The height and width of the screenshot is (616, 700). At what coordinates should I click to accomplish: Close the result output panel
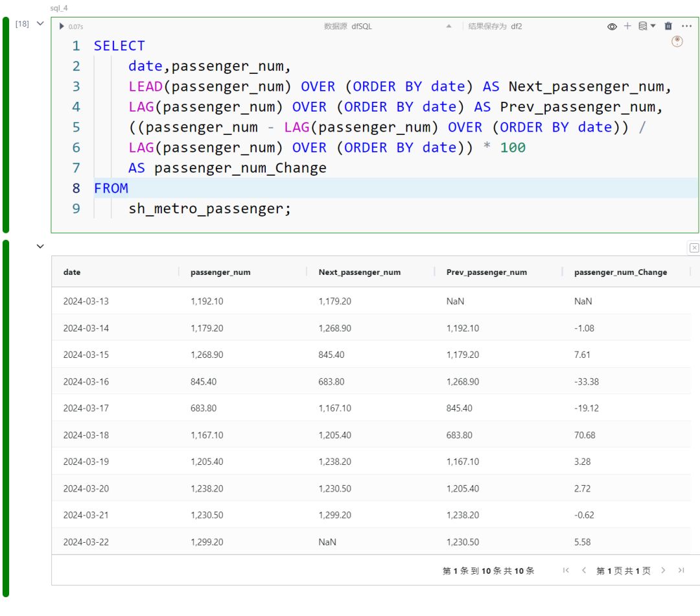(694, 248)
